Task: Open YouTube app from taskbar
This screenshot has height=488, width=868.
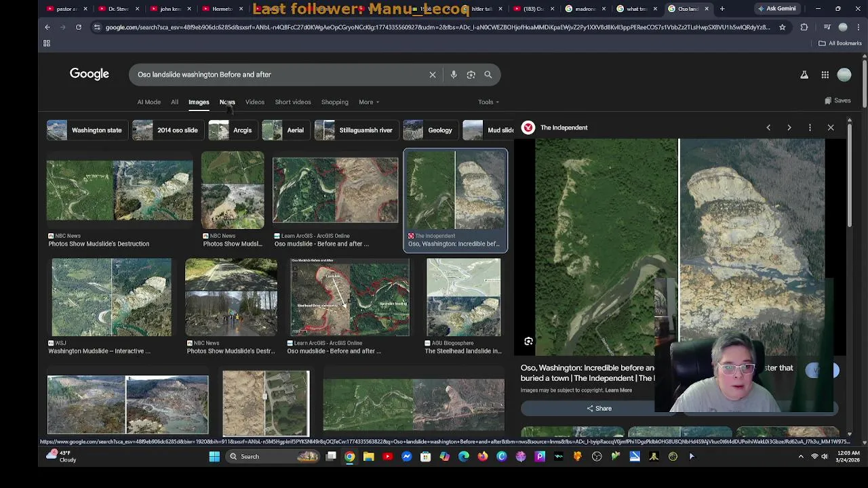Action: 387,457
